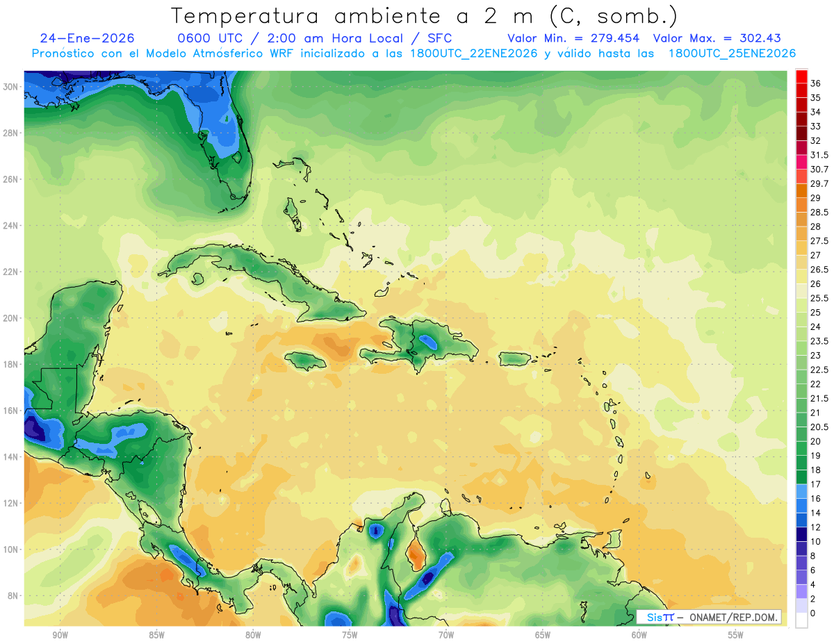
Task: Click the latitude label "14N"
Action: coord(12,457)
